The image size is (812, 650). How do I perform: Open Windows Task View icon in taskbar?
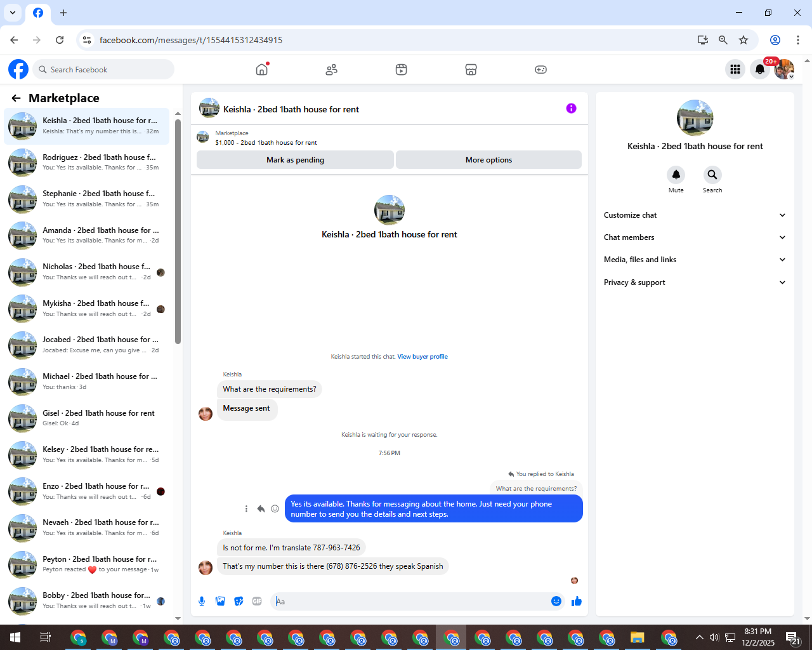pos(46,637)
